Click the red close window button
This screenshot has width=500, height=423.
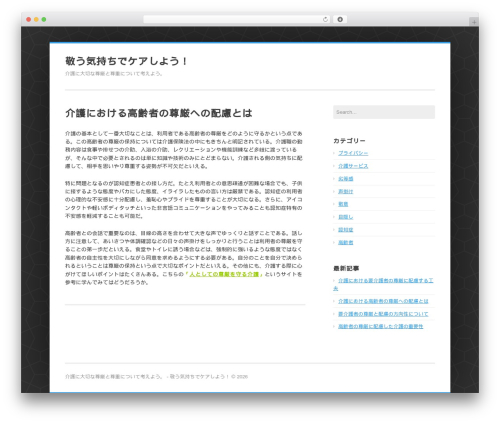coord(29,19)
